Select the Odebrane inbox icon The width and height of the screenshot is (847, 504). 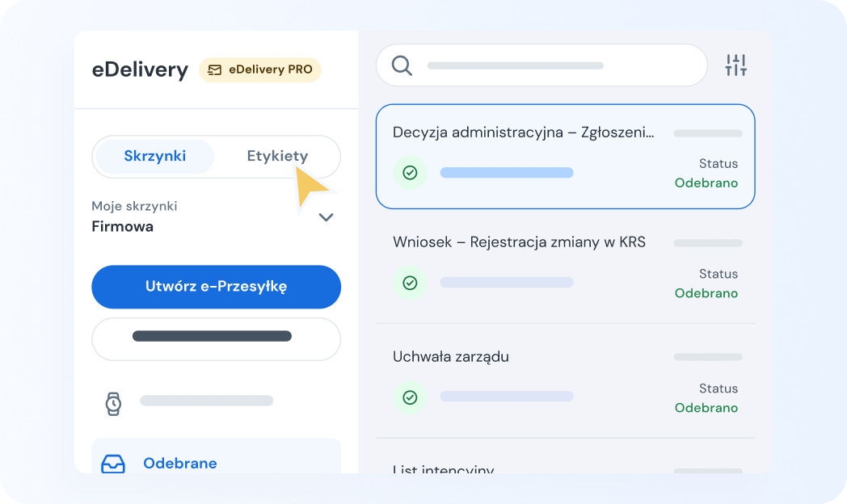click(x=113, y=463)
